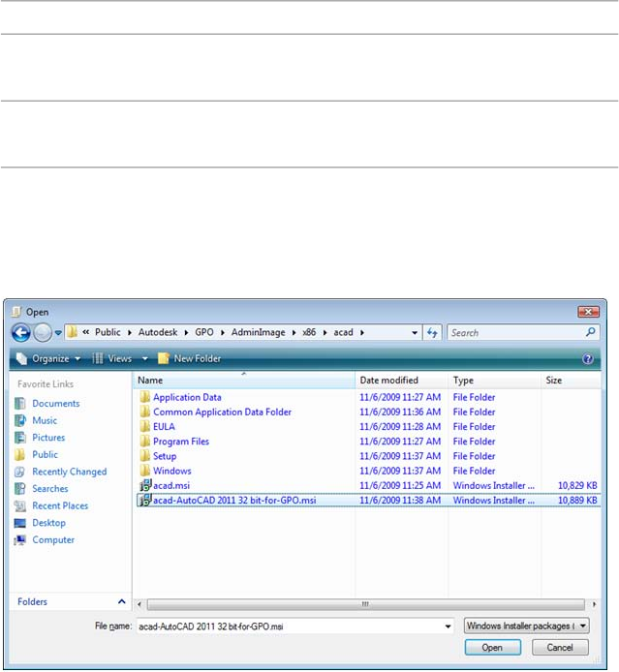Open Documents favorite link

pos(56,403)
